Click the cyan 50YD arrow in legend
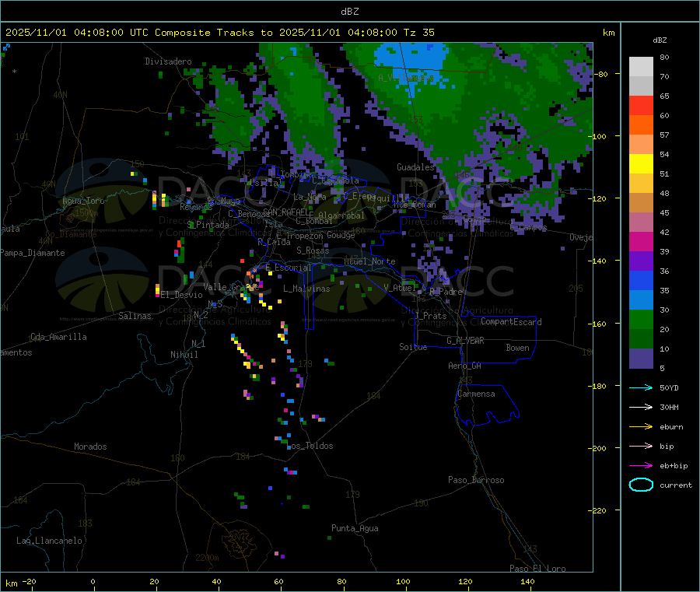The height and width of the screenshot is (592, 700). tap(641, 387)
